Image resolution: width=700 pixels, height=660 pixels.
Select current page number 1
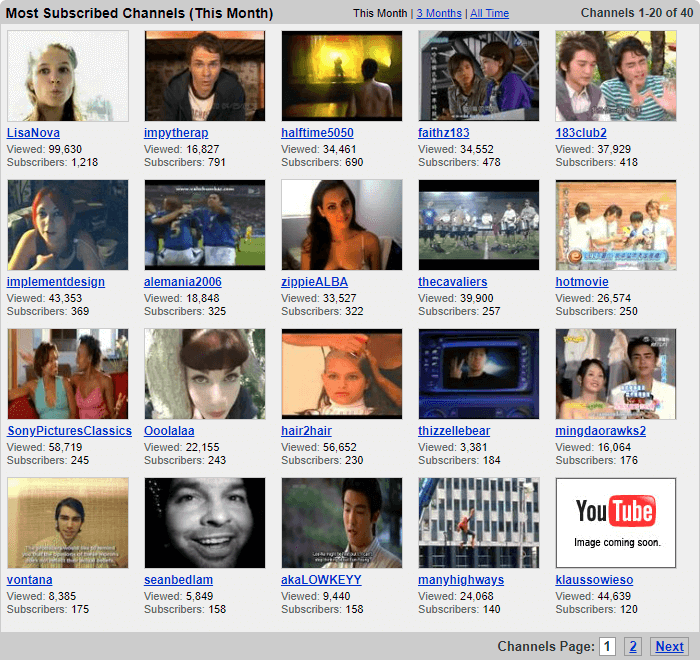(x=607, y=646)
